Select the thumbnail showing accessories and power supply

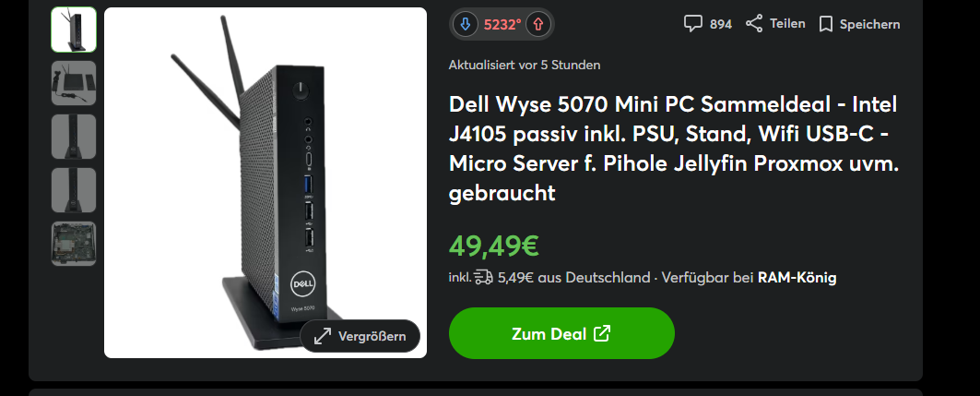[74, 83]
